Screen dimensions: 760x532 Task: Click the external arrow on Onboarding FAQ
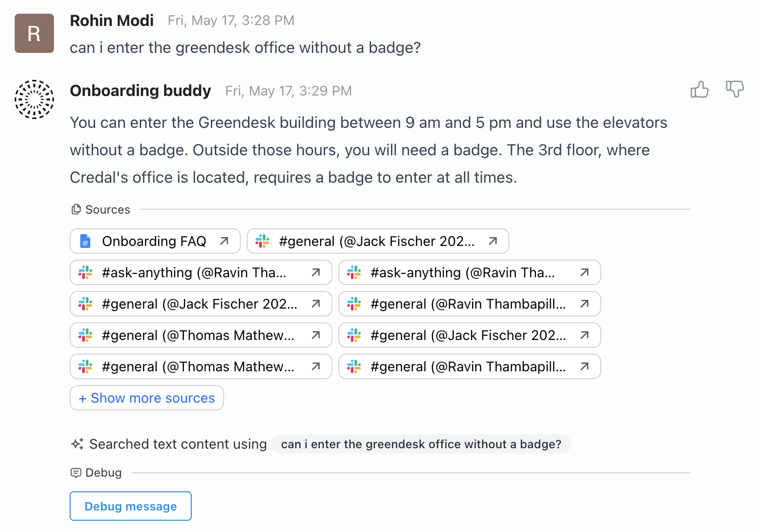click(x=224, y=241)
